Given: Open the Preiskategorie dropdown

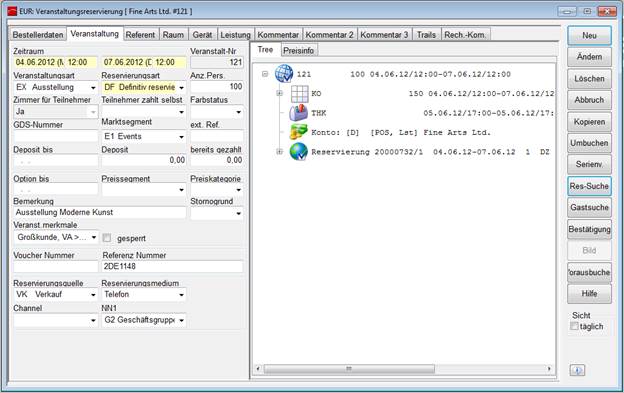Looking at the screenshot, I should pos(238,190).
